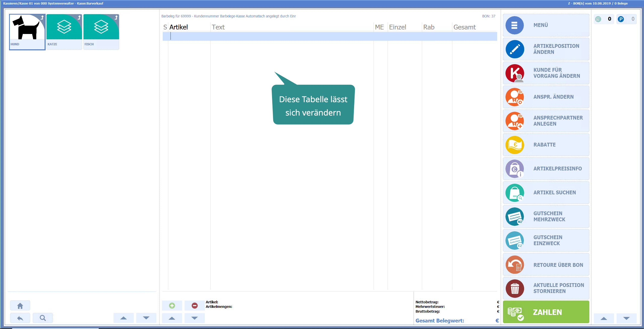Screen dimensions: 644x329
Task: Decrease quantity with red minus button
Action: 194,306
